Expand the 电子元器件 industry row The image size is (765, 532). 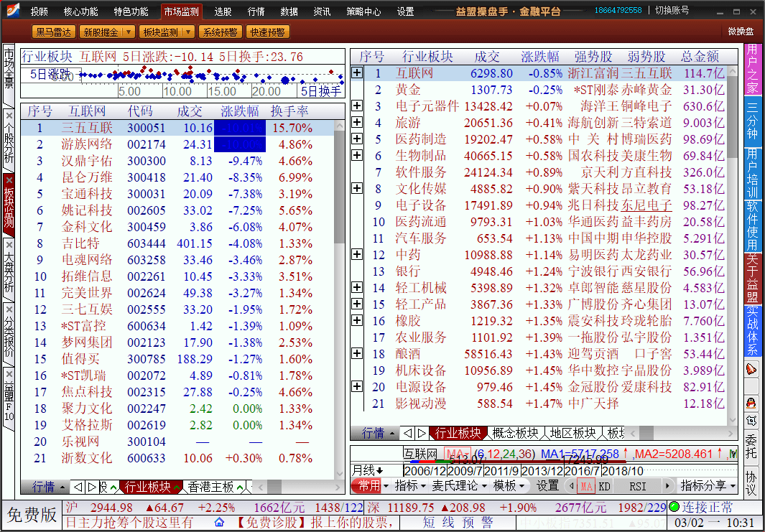[x=357, y=106]
